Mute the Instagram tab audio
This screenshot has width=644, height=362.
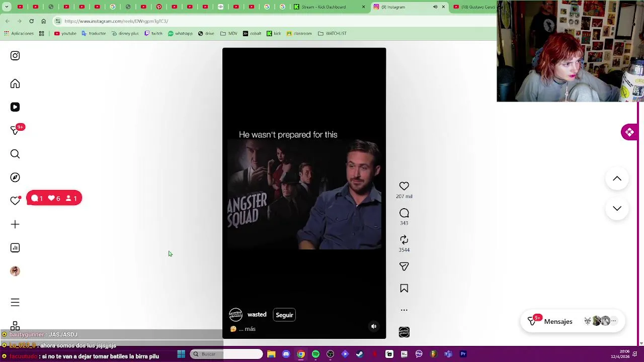tap(435, 7)
